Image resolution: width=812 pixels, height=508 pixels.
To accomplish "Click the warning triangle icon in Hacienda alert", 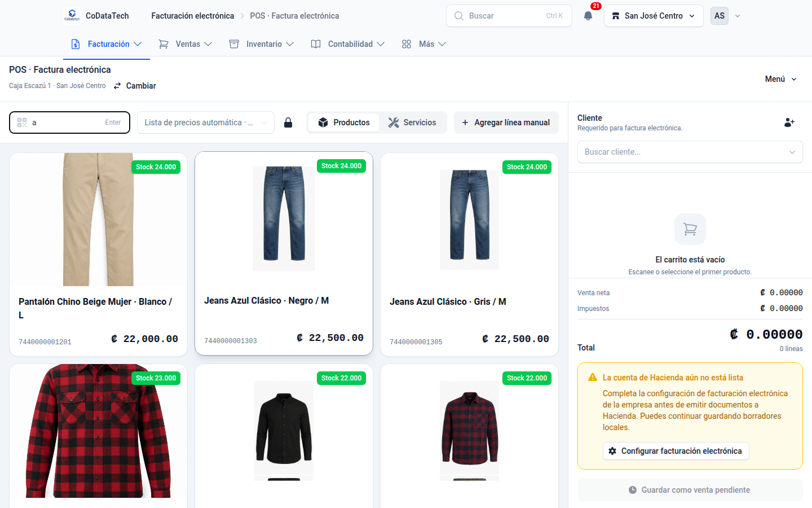I will [x=593, y=378].
